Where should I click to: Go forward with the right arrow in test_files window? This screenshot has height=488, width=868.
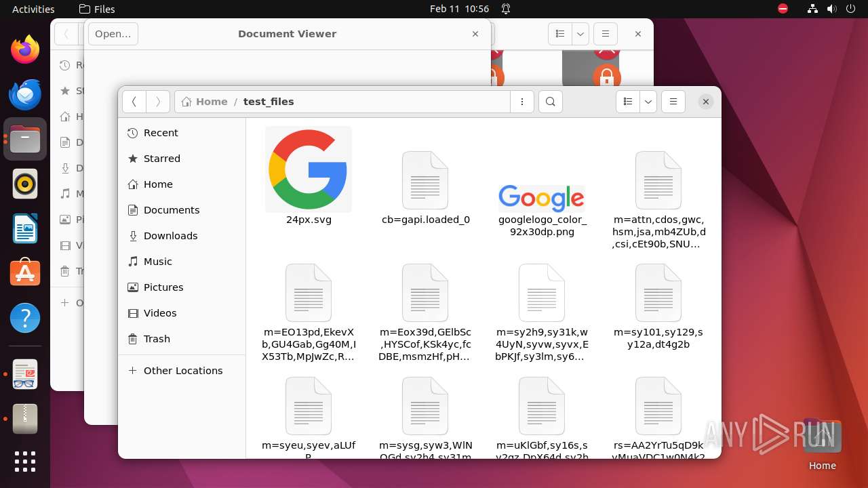click(x=158, y=102)
